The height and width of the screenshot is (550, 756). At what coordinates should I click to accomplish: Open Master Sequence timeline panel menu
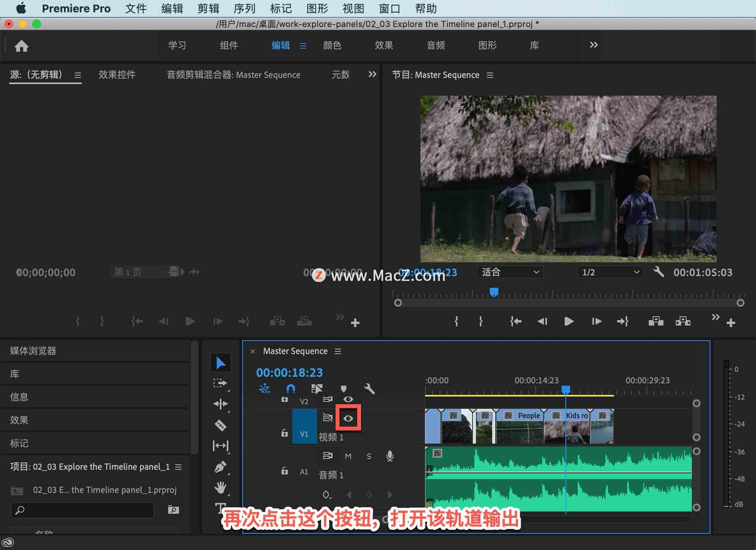338,351
